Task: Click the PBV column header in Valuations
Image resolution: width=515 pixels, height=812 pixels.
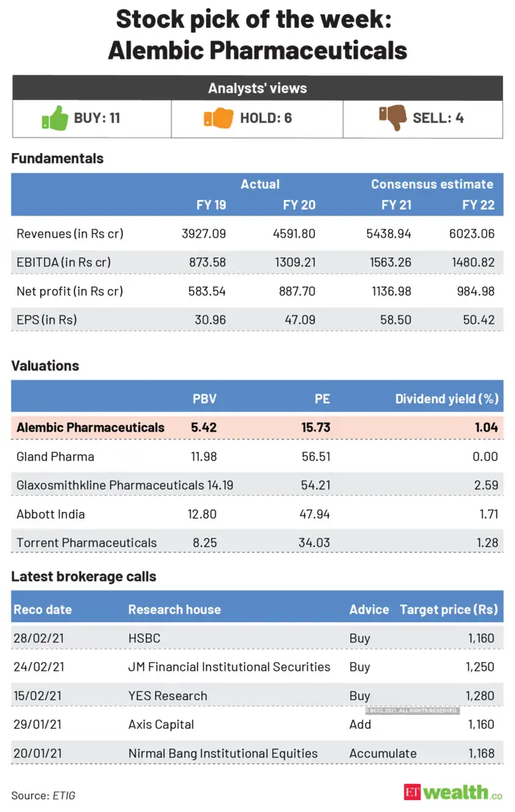Action: click(205, 399)
